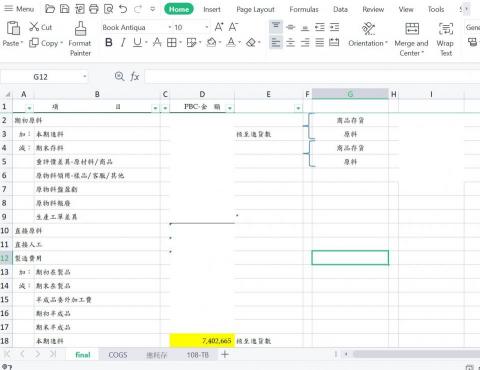Click the Save icon in quick access toolbar
The image size is (480, 370).
64,9
